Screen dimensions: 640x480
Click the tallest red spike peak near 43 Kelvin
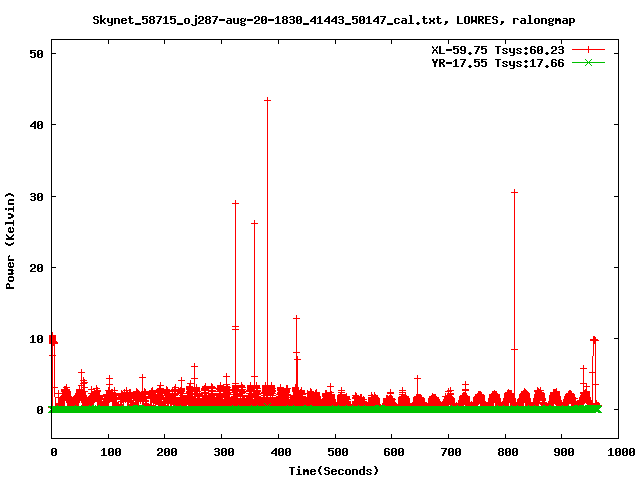(x=267, y=100)
